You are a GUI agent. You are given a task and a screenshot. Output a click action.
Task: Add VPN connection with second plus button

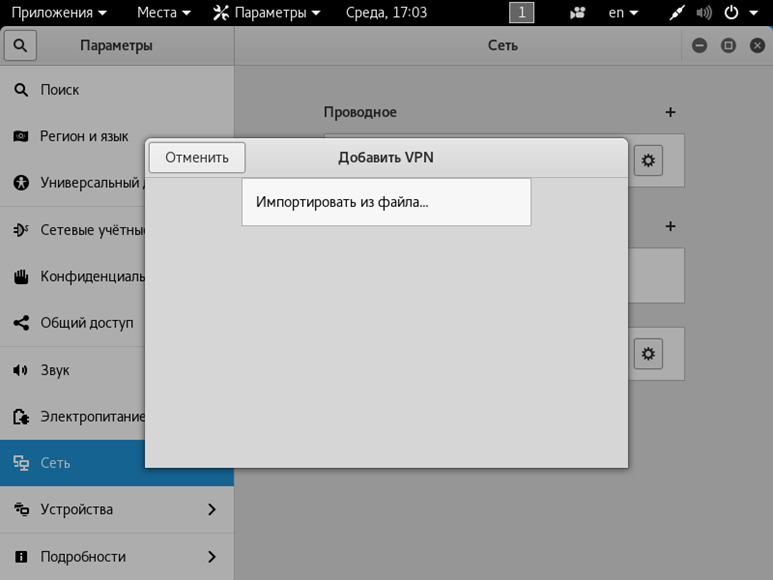click(x=670, y=226)
